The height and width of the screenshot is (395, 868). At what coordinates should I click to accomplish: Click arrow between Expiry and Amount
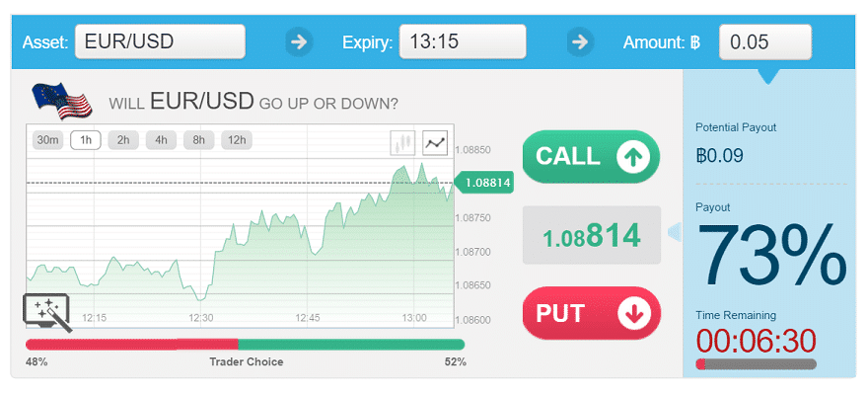pos(580,42)
